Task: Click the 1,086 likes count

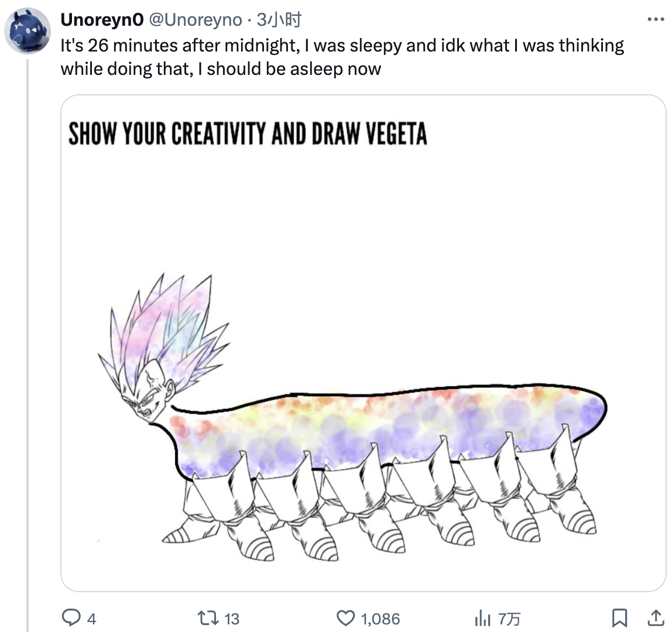Action: pyautogui.click(x=380, y=619)
